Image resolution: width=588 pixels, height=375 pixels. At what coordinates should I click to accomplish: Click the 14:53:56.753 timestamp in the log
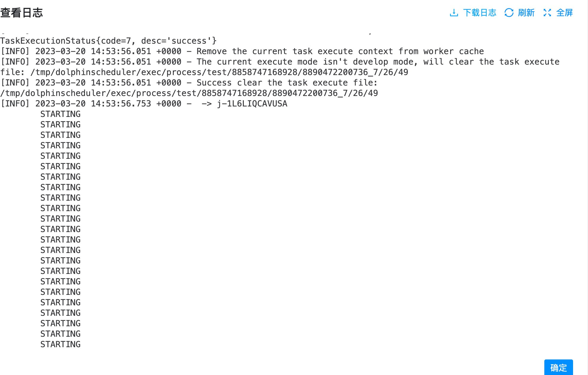[121, 103]
